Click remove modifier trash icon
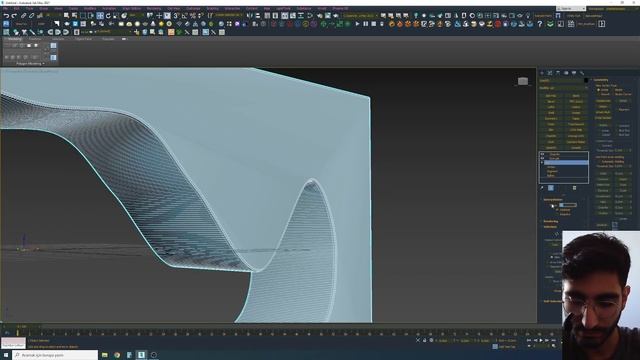The image size is (640, 360). click(x=574, y=188)
